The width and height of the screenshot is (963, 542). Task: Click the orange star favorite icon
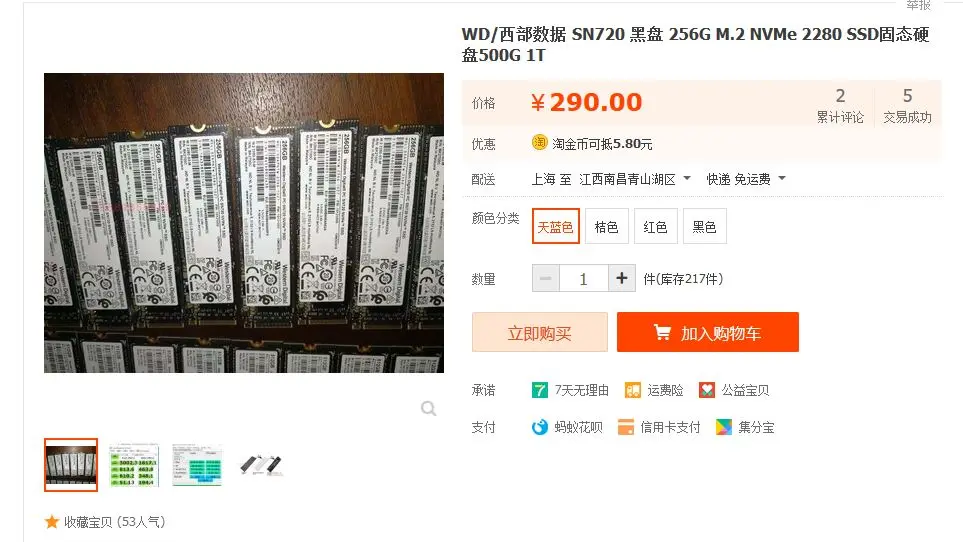pos(52,522)
